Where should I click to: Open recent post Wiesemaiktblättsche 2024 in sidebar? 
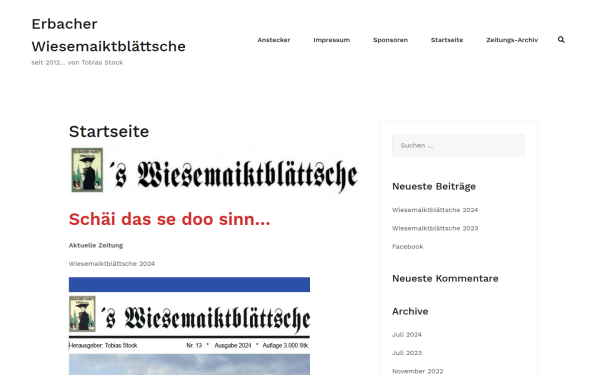point(435,210)
